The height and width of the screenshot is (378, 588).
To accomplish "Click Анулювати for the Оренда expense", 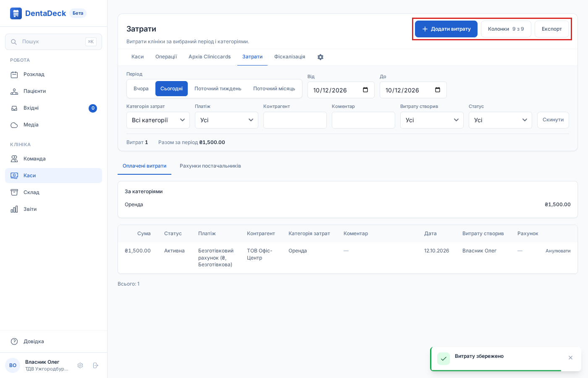I will click(x=558, y=251).
